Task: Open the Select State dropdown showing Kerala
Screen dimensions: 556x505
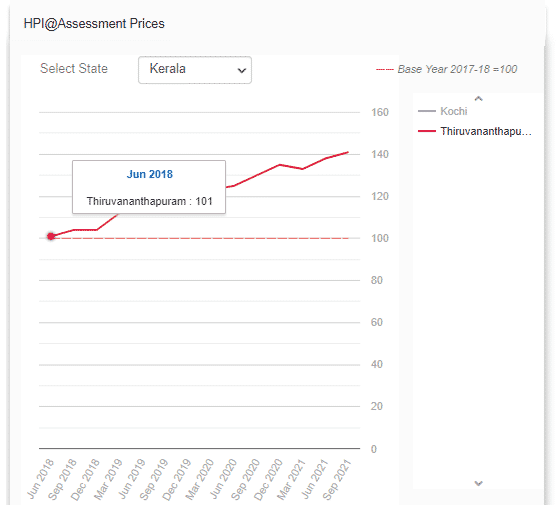Action: pos(195,70)
